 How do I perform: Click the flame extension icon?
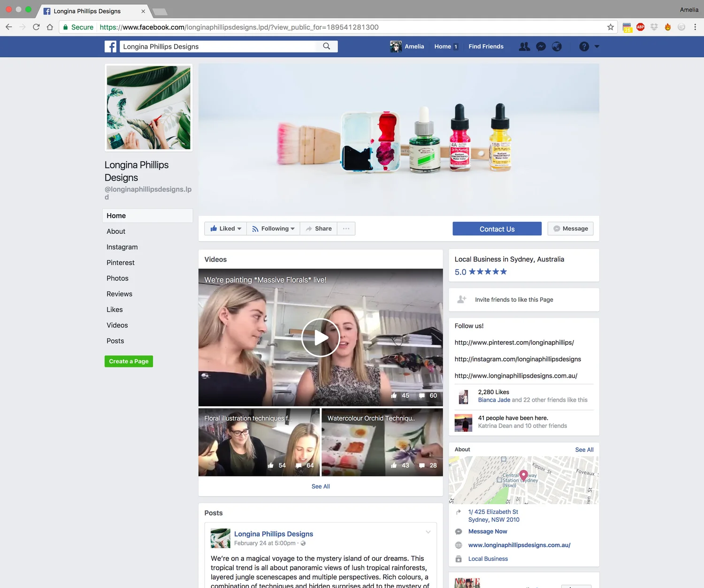pos(667,27)
